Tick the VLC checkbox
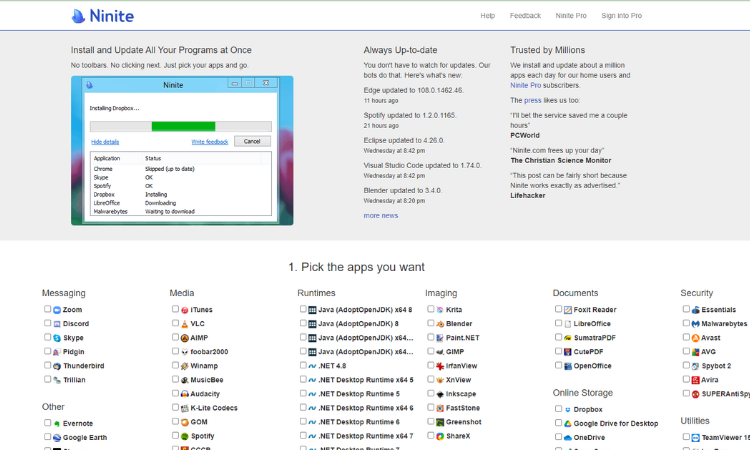Image resolution: width=750 pixels, height=450 pixels. (x=175, y=323)
